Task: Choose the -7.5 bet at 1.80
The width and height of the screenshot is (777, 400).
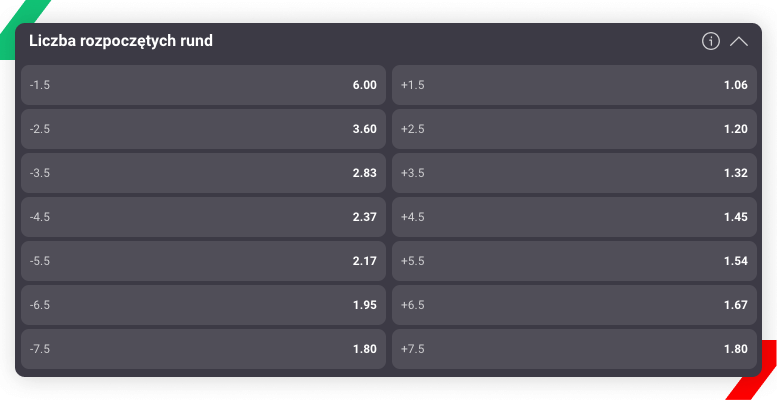Action: point(203,349)
